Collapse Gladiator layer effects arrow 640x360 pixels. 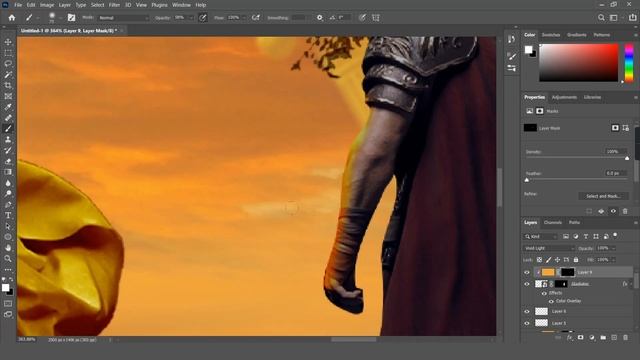(631, 284)
